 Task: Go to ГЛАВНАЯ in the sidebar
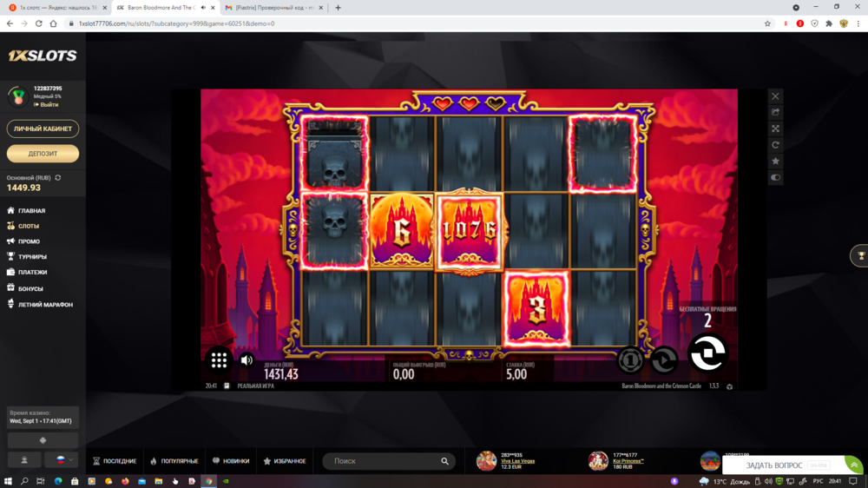tap(31, 210)
